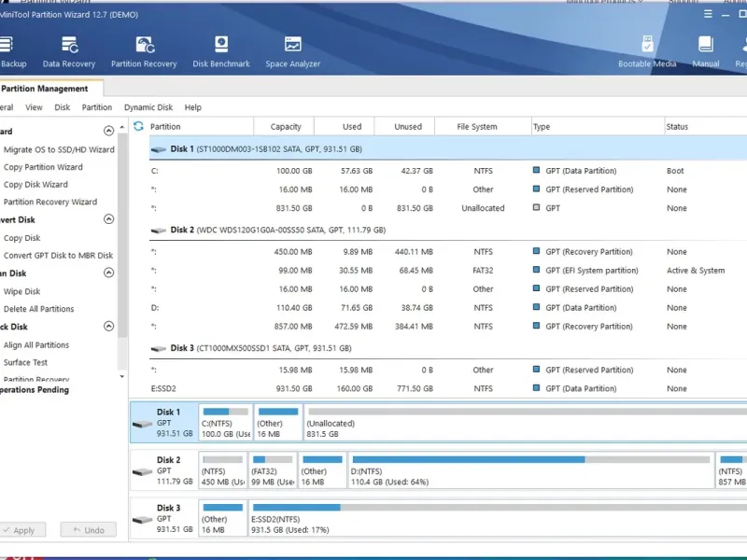Select the D: partition row with 110.40 GB

coord(448,308)
